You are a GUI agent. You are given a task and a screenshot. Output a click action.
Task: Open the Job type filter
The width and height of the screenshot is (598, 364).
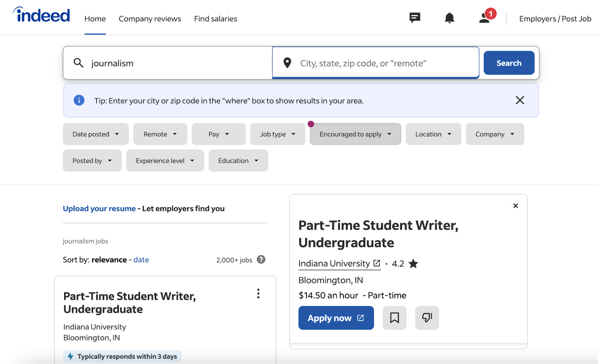click(278, 134)
